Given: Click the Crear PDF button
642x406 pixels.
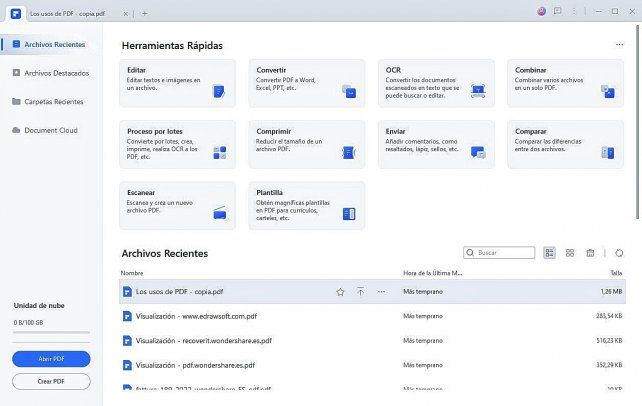Looking at the screenshot, I should click(51, 381).
